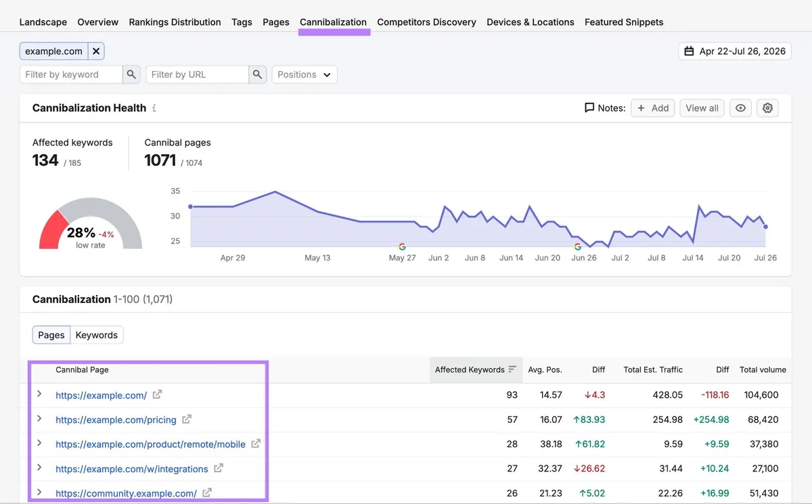Image resolution: width=812 pixels, height=504 pixels.
Task: Open external link icon for /w/integrations
Action: (x=219, y=468)
